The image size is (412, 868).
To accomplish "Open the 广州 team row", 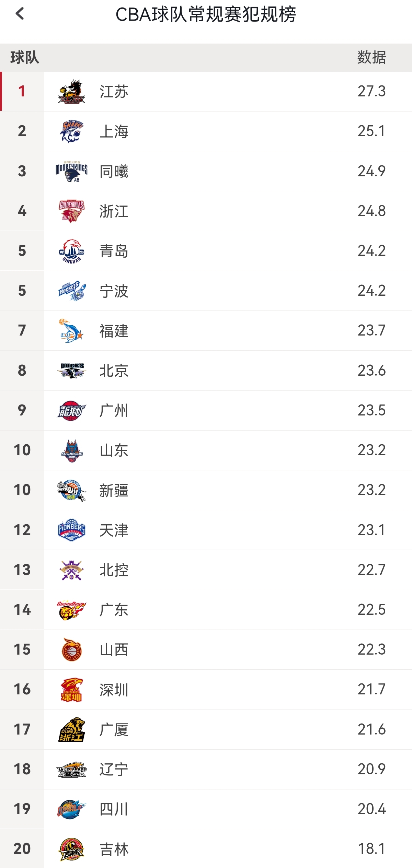I will tap(206, 410).
